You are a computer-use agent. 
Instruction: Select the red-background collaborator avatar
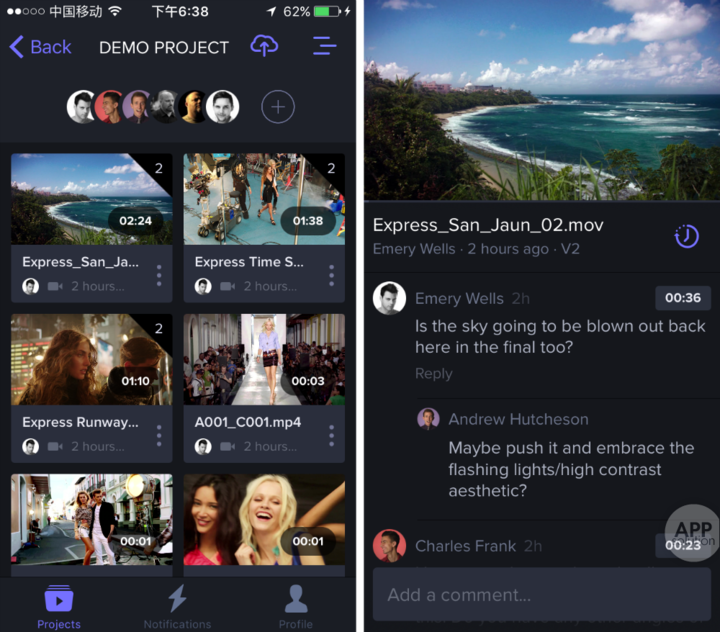click(x=110, y=107)
